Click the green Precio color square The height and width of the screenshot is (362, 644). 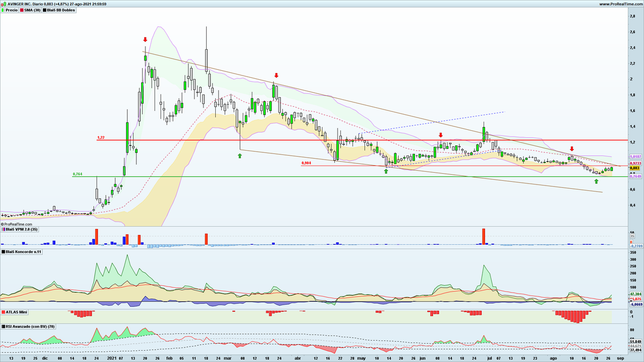[3, 10]
